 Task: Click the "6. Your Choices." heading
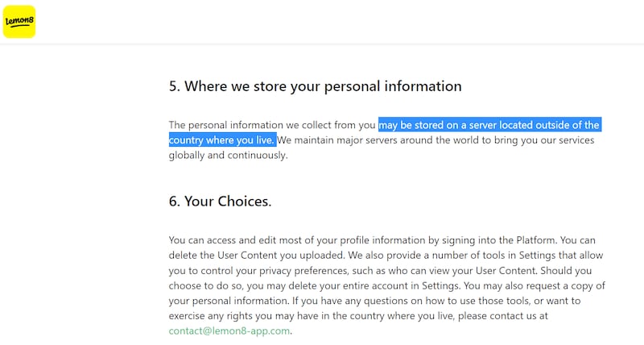point(220,202)
